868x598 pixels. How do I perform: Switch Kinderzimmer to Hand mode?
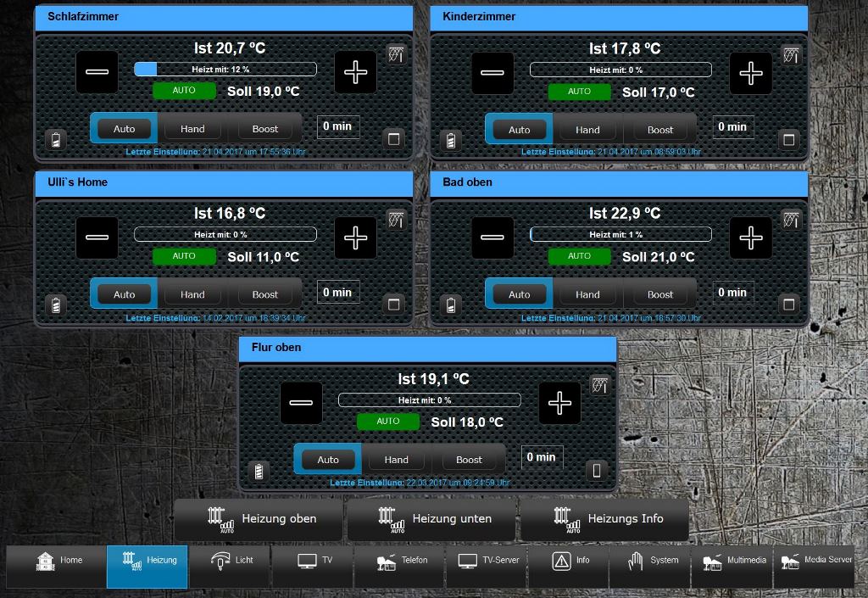point(587,130)
